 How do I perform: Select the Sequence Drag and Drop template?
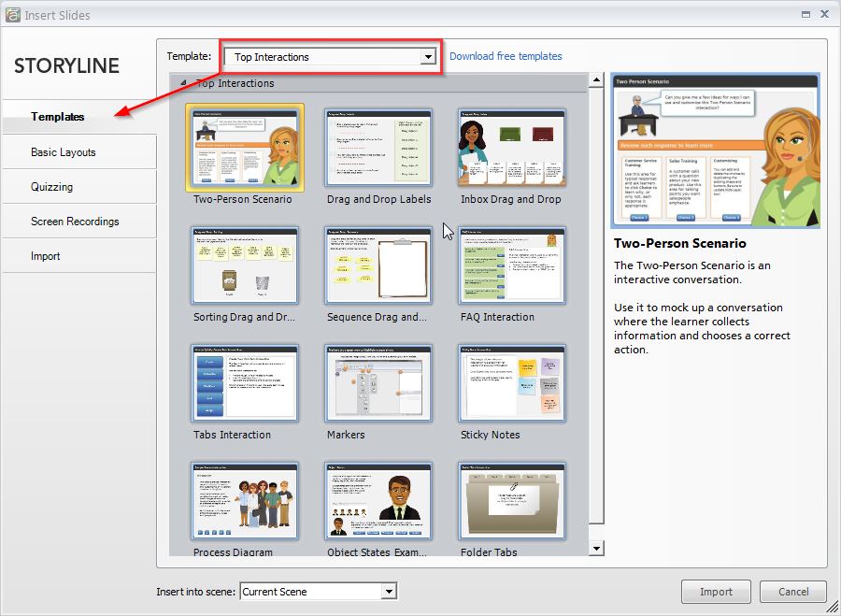point(378,265)
